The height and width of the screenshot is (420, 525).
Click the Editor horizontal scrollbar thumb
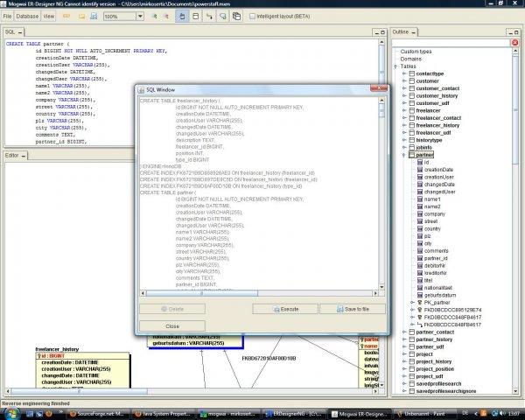point(79,391)
